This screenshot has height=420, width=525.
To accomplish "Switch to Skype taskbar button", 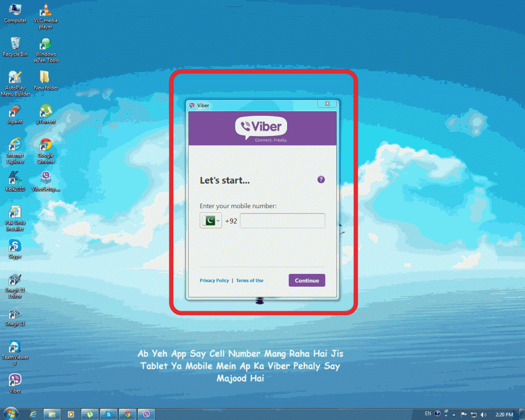I will click(x=109, y=414).
